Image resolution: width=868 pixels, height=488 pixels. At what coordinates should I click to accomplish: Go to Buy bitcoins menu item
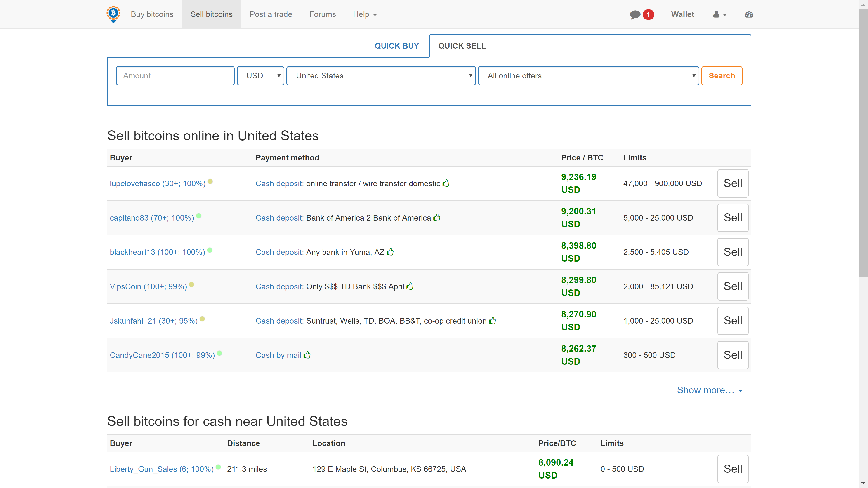[x=152, y=14]
